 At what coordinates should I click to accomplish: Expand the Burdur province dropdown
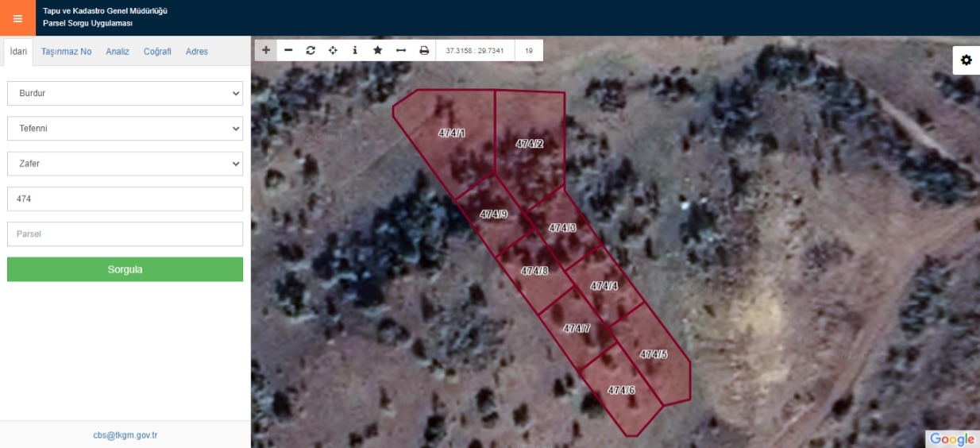125,93
